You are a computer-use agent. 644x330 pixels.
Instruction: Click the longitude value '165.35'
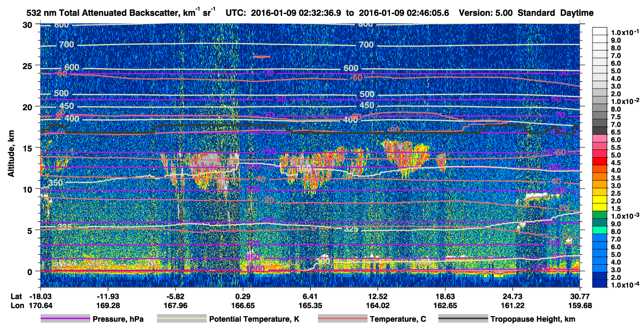(x=311, y=306)
